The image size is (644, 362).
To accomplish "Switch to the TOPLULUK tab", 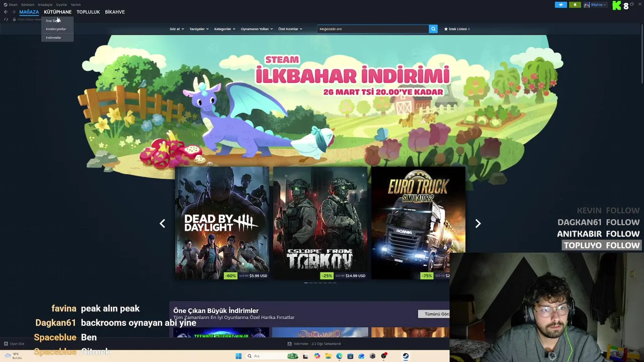I will [88, 12].
